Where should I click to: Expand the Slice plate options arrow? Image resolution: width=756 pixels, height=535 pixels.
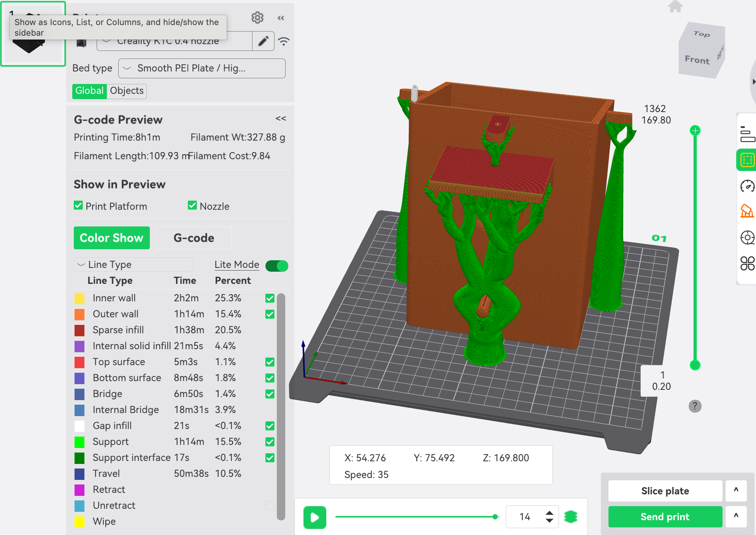[x=736, y=491]
